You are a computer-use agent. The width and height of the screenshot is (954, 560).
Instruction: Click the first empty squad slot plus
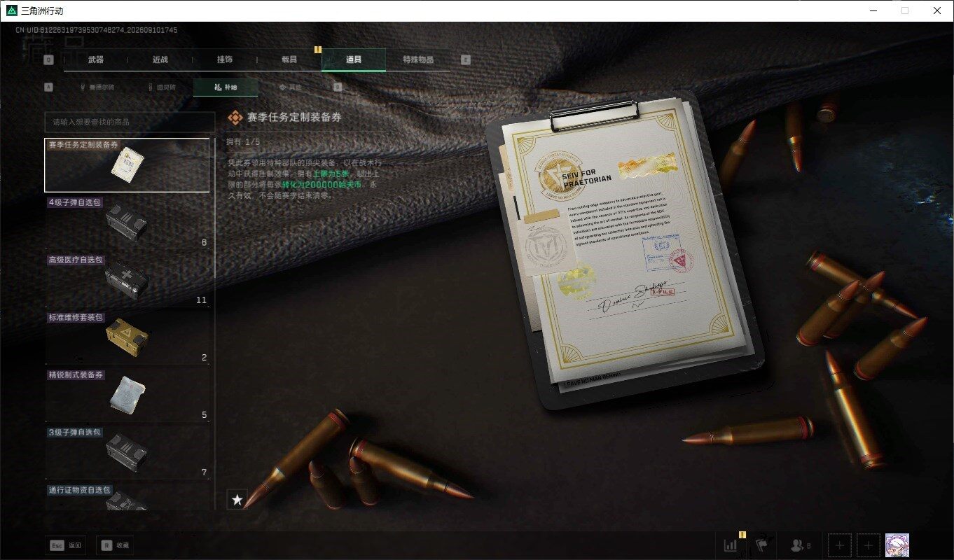840,545
